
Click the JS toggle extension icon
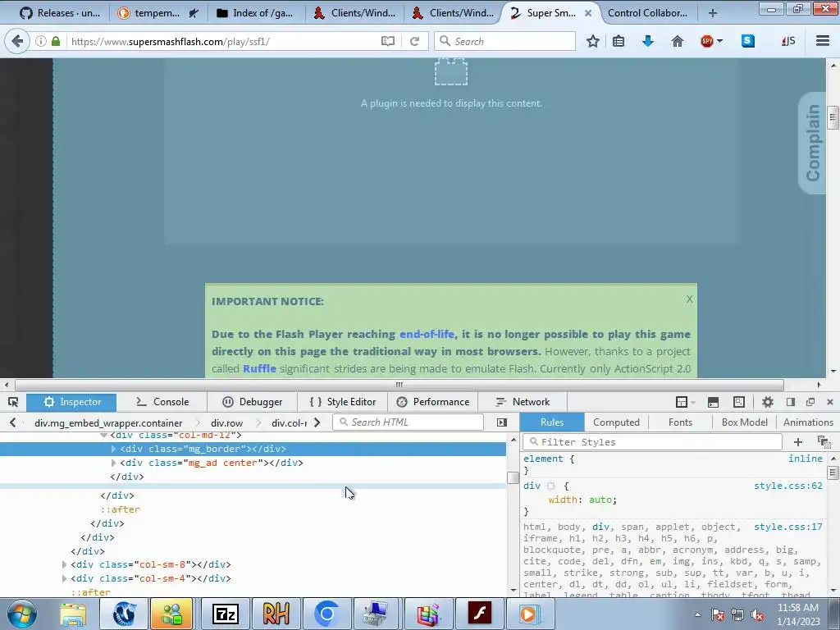(788, 41)
